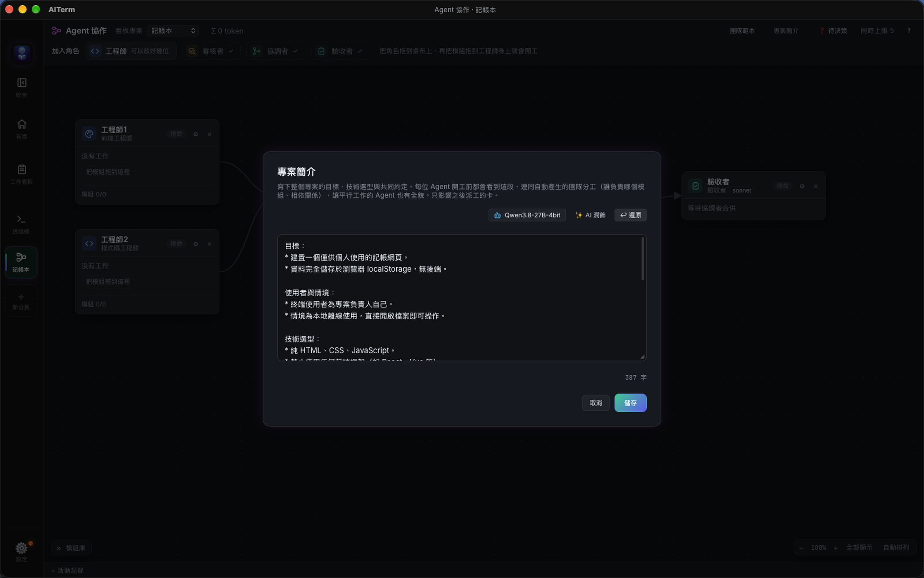Remove 工程師2 card with its X
Viewport: 924px width, 578px height.
(x=209, y=244)
